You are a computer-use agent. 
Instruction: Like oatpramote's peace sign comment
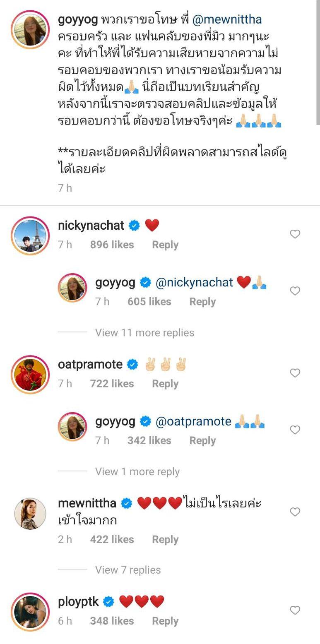click(295, 373)
